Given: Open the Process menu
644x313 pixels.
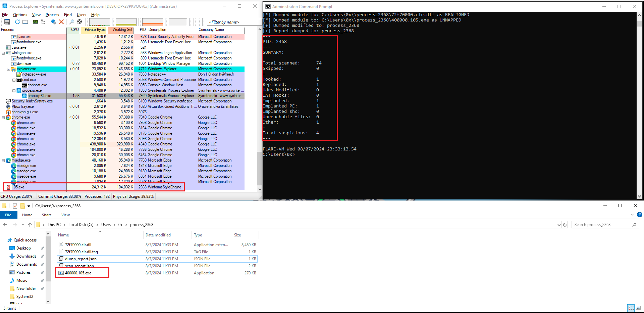Looking at the screenshot, I should tap(52, 15).
